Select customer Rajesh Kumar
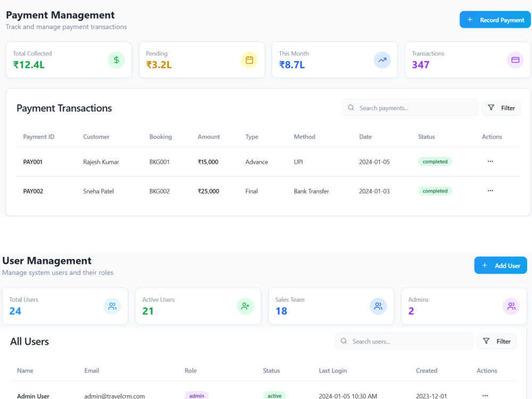This screenshot has height=399, width=532. (x=101, y=162)
